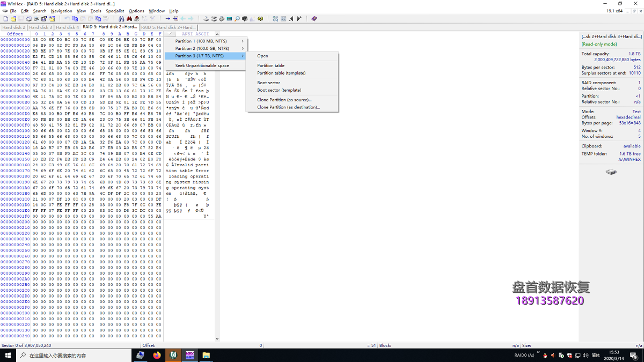Click the muted speaker tray icon
The image size is (644, 362).
pos(553,355)
